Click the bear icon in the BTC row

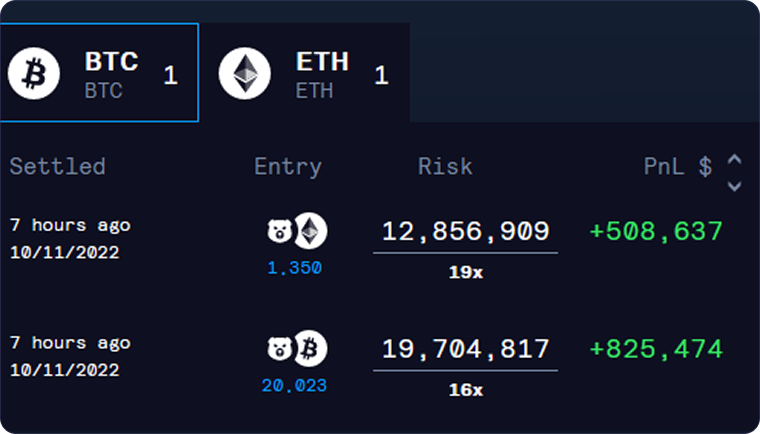278,349
